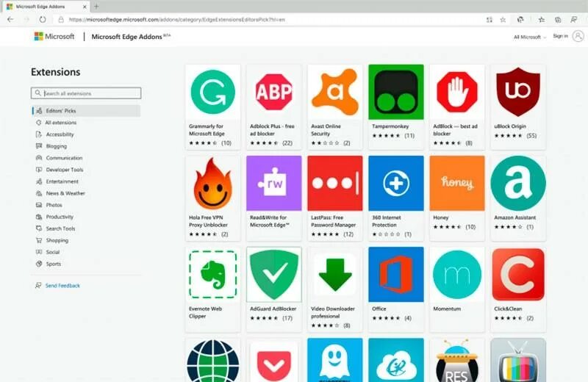Open the RES alien saucer icon
This screenshot has height=382, width=588.
point(457,360)
